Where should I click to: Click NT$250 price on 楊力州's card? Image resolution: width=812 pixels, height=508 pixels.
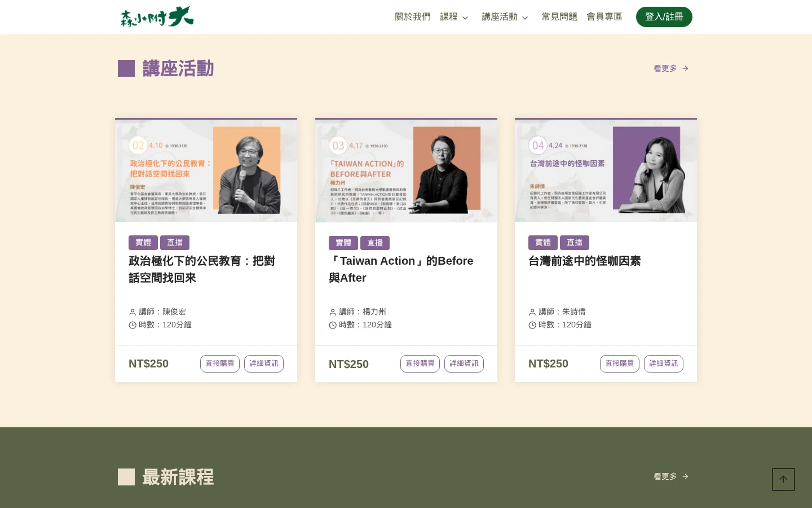(348, 364)
